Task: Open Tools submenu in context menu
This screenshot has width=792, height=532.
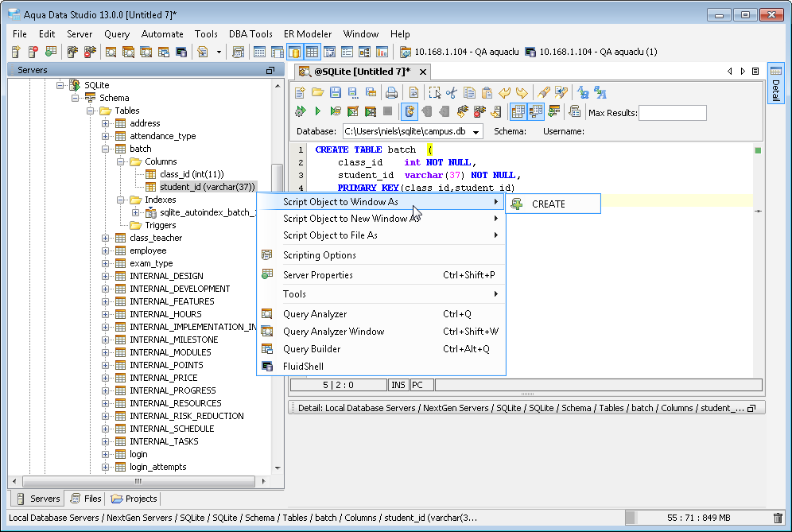Action: [382, 294]
